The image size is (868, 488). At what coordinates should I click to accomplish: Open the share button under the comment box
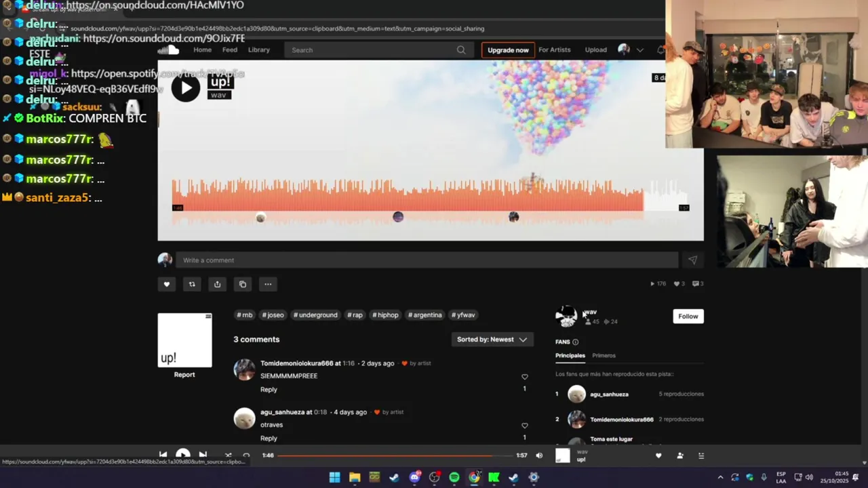click(217, 284)
